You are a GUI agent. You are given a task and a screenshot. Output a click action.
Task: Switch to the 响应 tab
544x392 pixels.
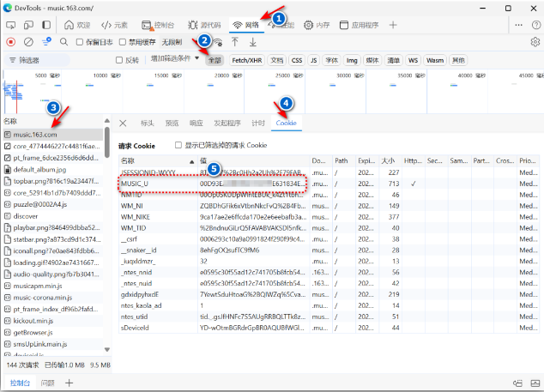pos(196,124)
